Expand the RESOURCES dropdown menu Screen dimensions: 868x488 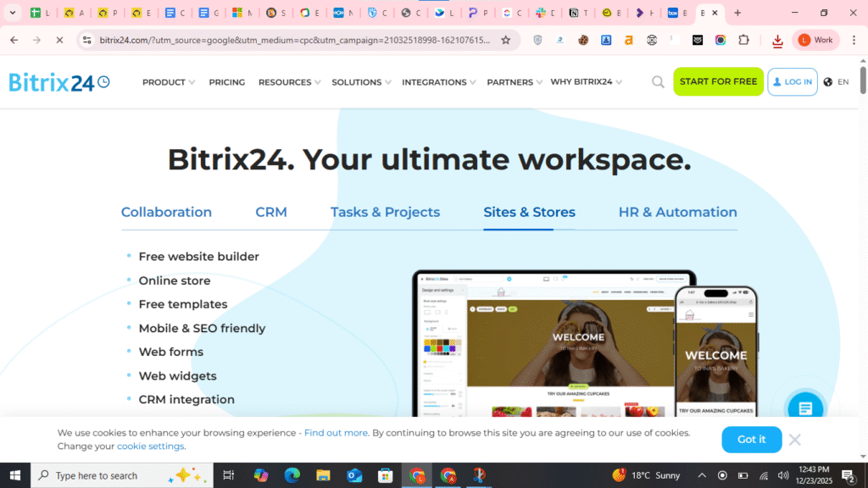[x=289, y=82]
